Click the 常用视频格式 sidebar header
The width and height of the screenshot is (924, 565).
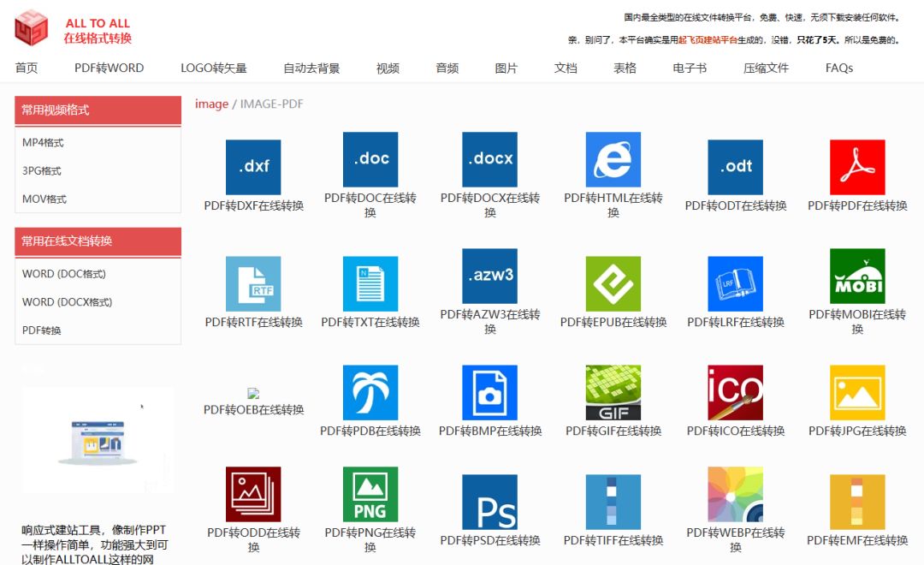[x=98, y=110]
